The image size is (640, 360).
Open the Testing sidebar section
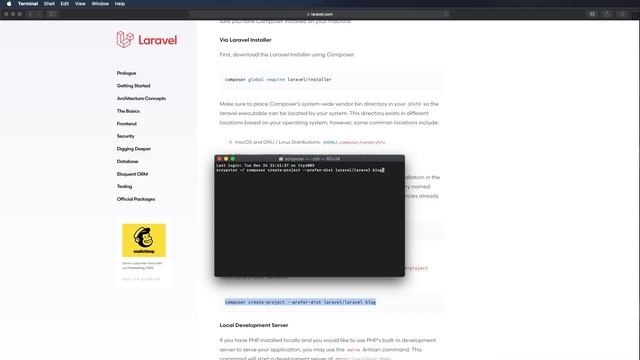[124, 186]
